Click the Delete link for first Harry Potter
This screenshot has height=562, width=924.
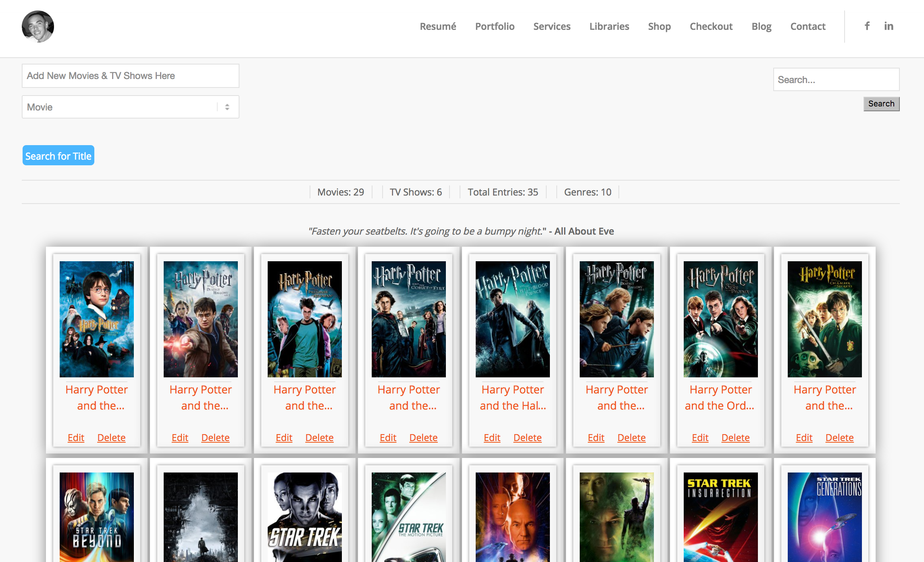click(112, 437)
